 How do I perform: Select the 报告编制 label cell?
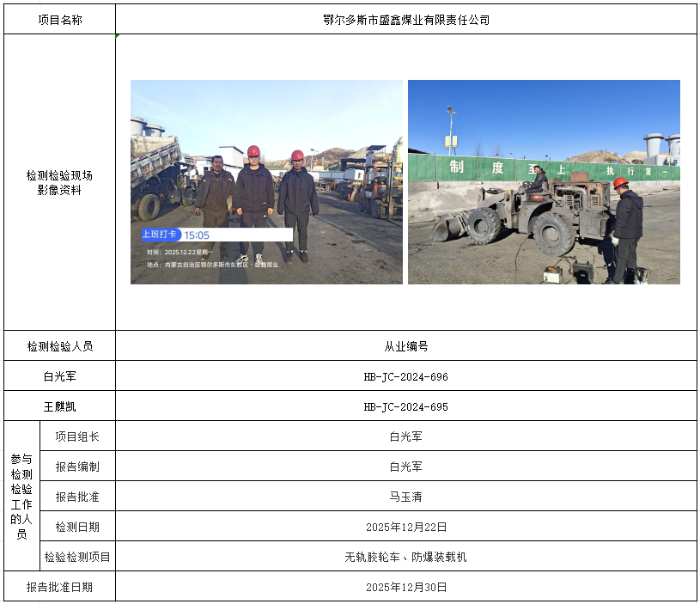(x=77, y=467)
